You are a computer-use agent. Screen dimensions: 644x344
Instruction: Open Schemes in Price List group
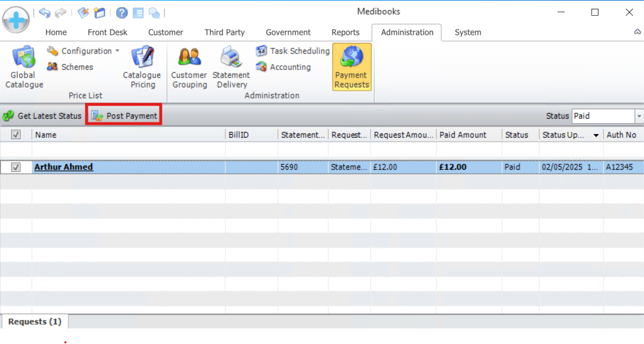tap(71, 67)
